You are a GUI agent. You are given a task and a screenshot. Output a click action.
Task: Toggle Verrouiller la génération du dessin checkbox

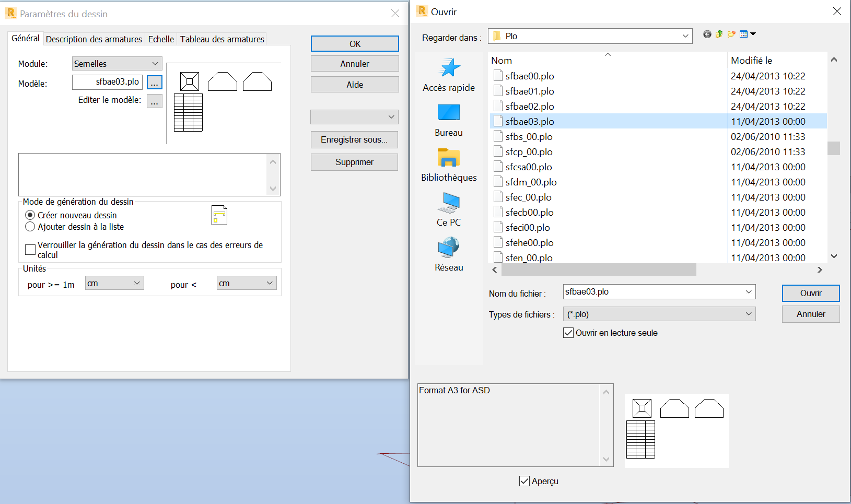30,250
